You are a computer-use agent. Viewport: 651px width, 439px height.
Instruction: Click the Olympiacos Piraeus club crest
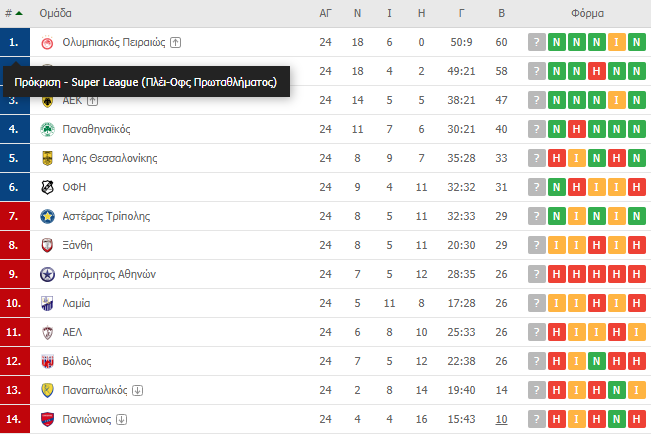(47, 43)
